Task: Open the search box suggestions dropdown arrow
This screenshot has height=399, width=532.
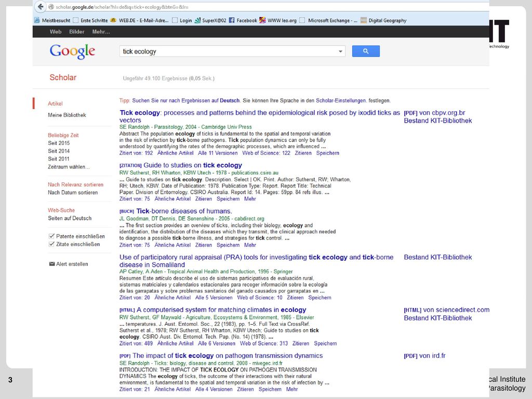Action: (340, 51)
